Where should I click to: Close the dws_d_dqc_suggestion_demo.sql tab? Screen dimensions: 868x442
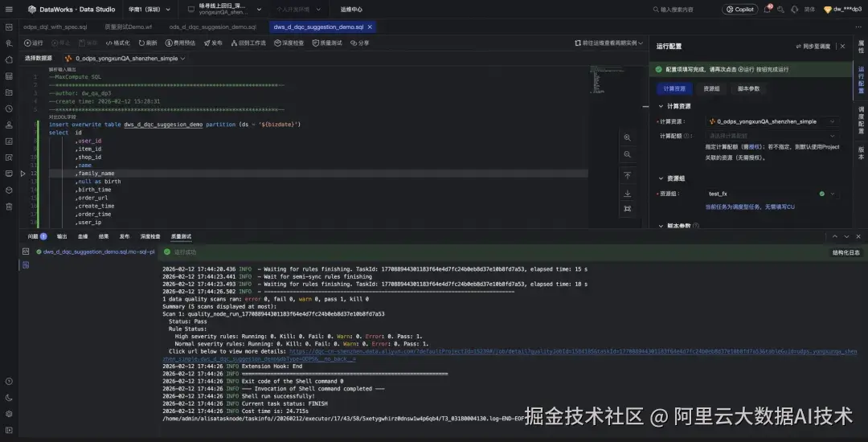point(370,27)
